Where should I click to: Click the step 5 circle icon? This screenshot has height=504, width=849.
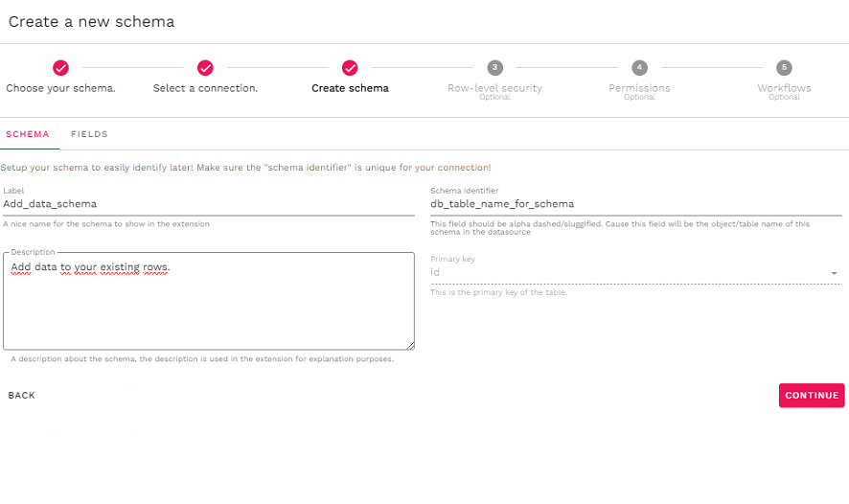[x=784, y=68]
